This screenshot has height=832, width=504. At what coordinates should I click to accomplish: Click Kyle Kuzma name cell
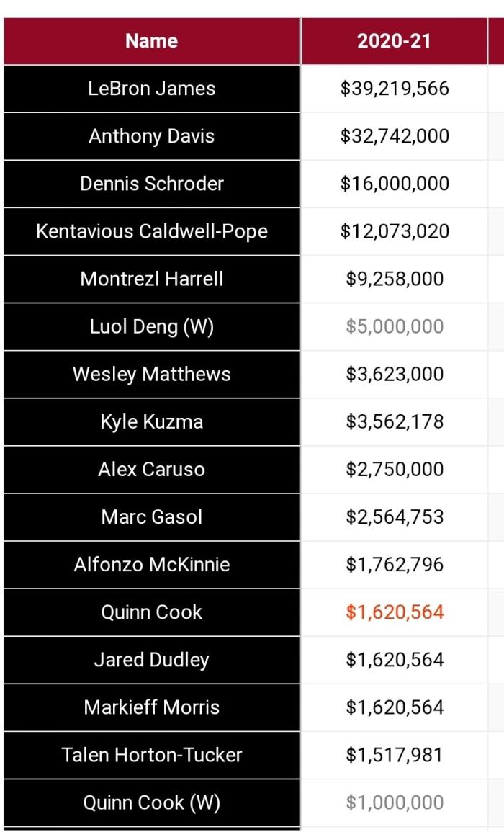click(x=152, y=421)
